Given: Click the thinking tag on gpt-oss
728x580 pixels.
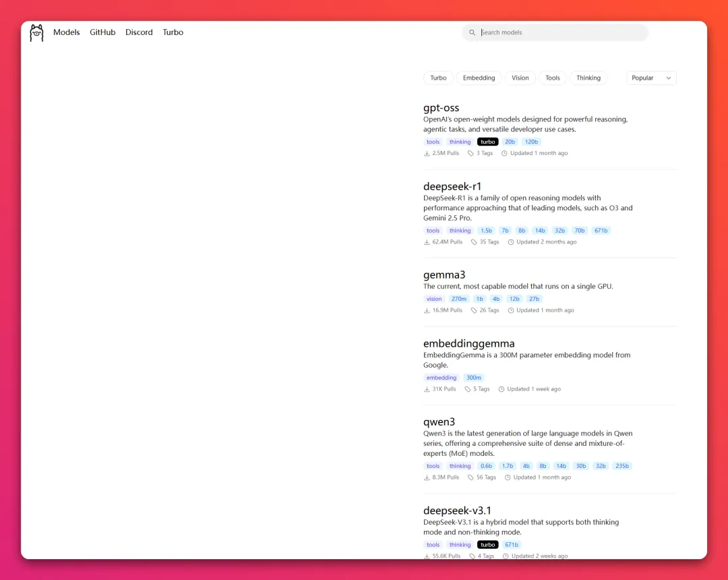Looking at the screenshot, I should [x=460, y=142].
